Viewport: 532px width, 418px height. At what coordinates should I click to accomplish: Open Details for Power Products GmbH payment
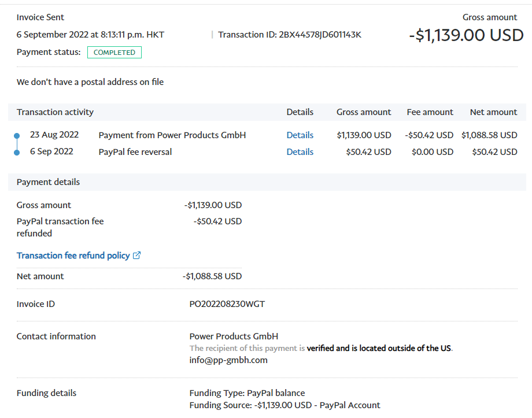pyautogui.click(x=300, y=135)
